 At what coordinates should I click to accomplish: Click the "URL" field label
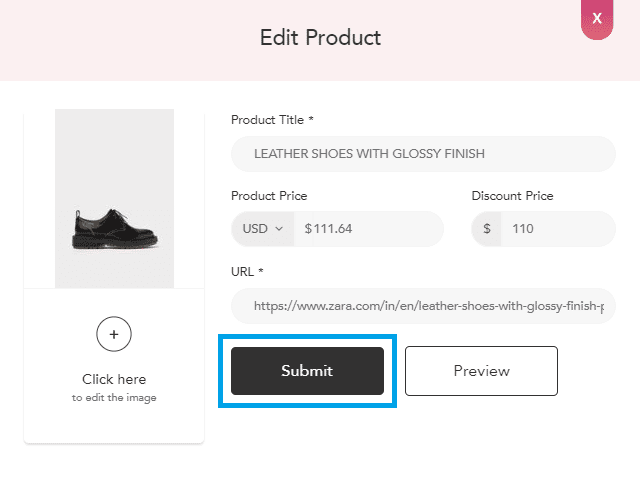[x=243, y=272]
